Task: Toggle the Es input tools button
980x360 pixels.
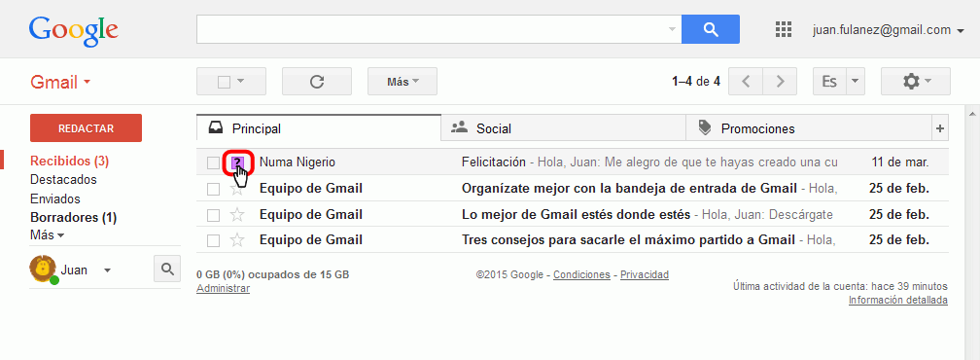Action: pyautogui.click(x=829, y=82)
